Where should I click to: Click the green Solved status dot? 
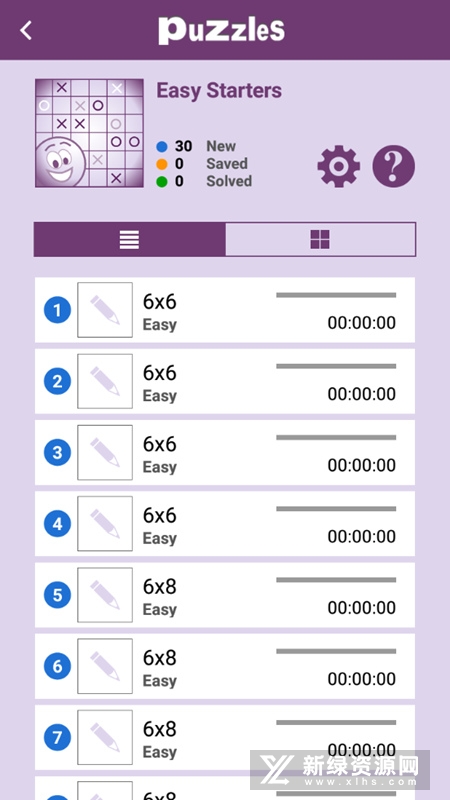tap(162, 182)
